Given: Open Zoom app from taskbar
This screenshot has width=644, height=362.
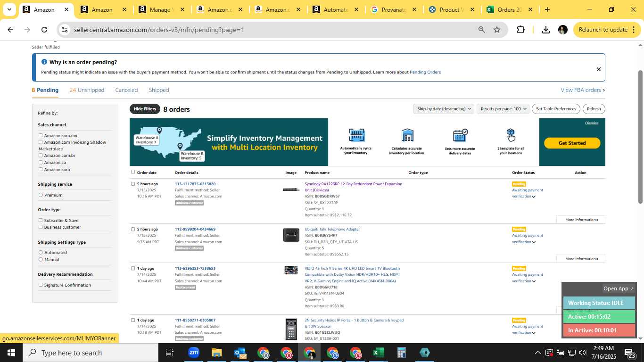Looking at the screenshot, I should [x=193, y=353].
